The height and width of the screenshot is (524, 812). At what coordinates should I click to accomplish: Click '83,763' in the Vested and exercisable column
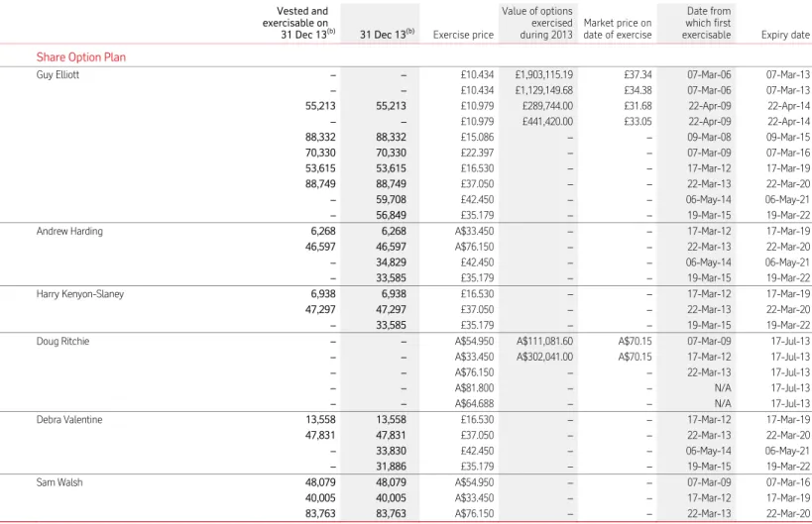tap(320, 513)
